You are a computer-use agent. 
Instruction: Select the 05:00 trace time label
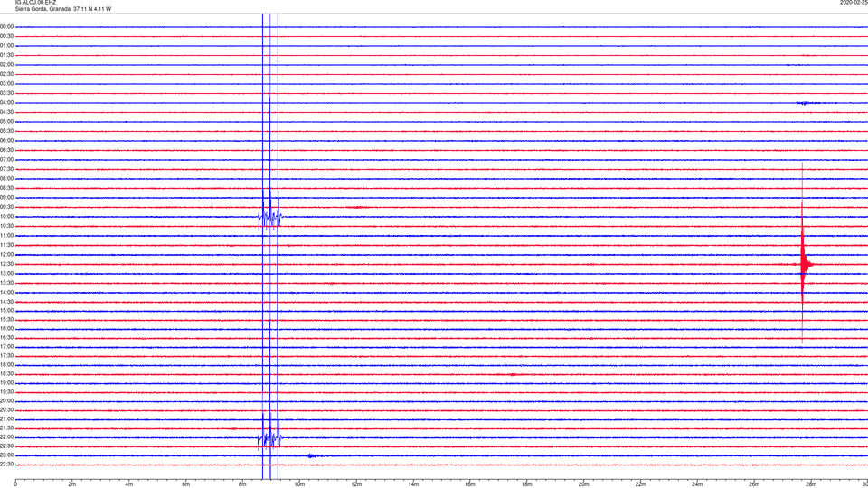click(6, 121)
